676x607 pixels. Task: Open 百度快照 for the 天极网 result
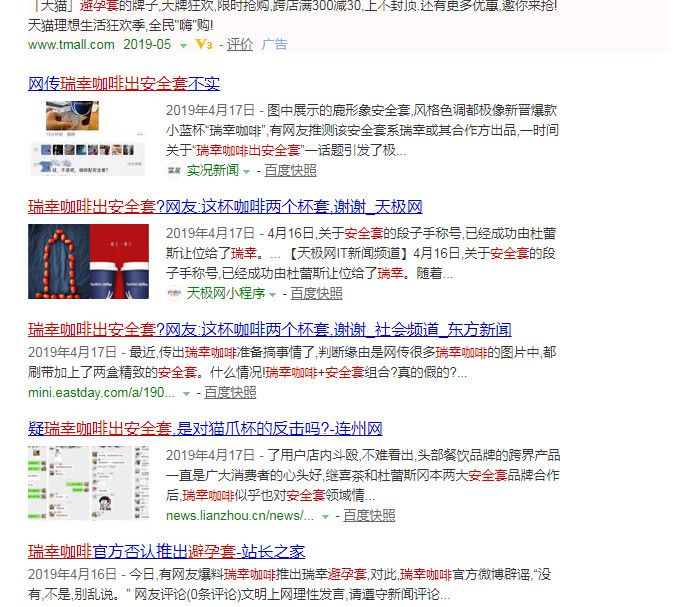(316, 294)
